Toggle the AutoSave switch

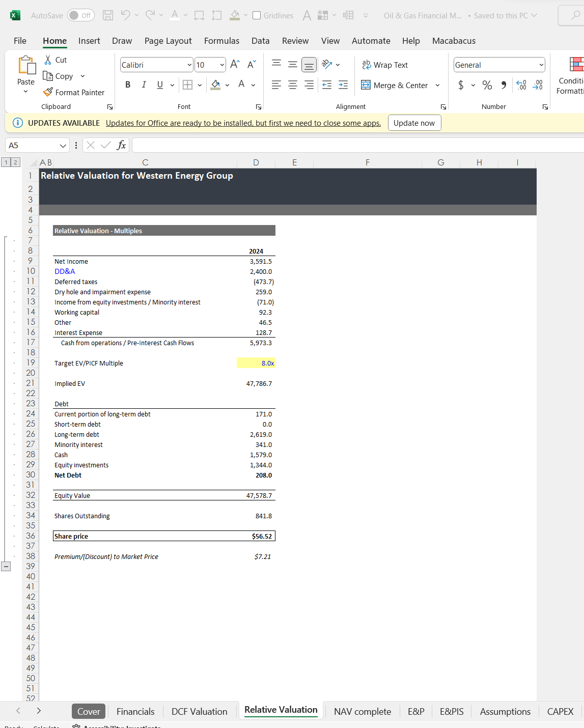point(80,15)
